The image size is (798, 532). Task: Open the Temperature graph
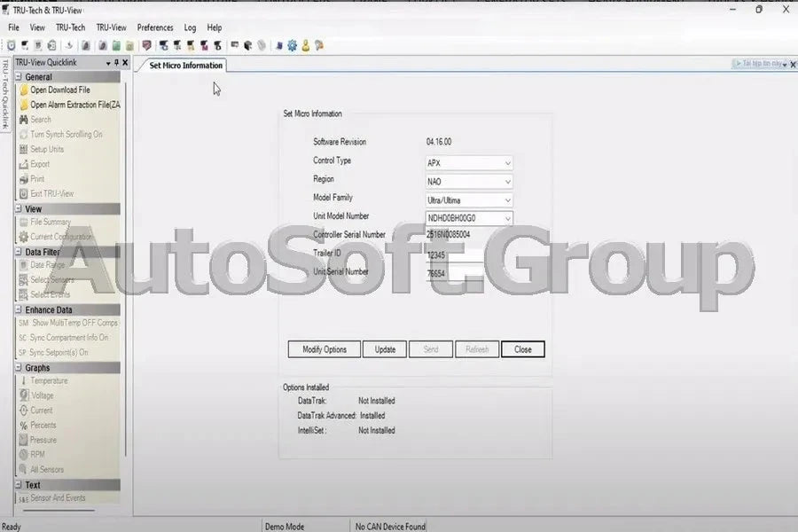click(x=50, y=380)
